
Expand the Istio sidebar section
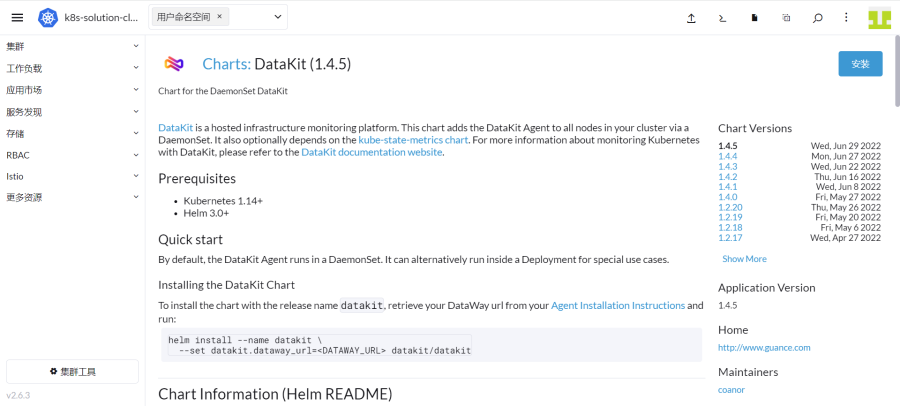[x=72, y=176]
